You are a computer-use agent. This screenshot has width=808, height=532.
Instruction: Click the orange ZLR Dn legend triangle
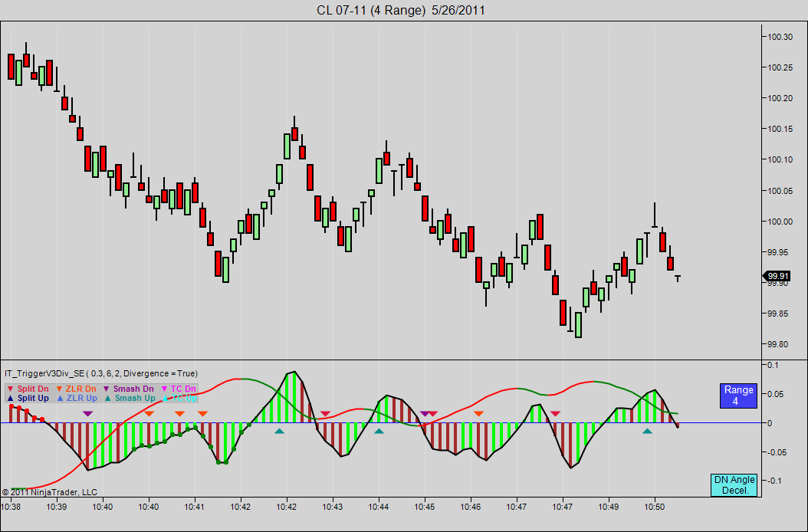tap(59, 389)
